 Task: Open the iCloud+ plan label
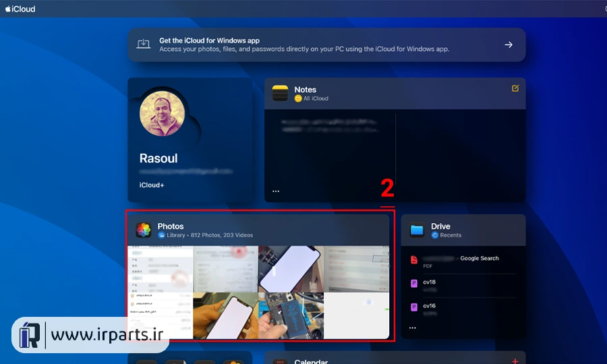[x=152, y=185]
